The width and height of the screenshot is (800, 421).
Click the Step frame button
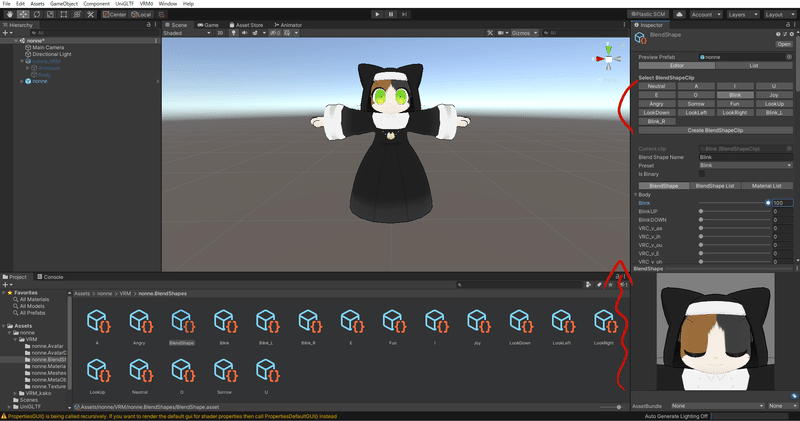404,14
